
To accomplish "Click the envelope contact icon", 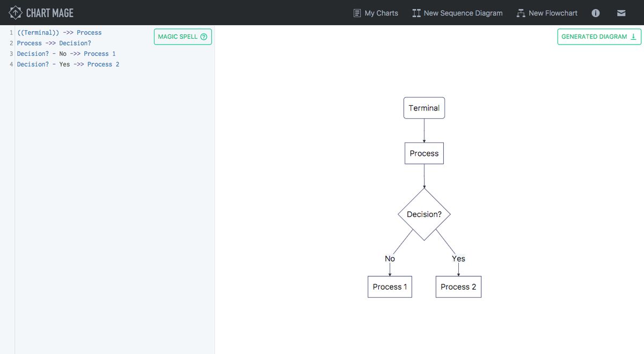I will (x=621, y=13).
